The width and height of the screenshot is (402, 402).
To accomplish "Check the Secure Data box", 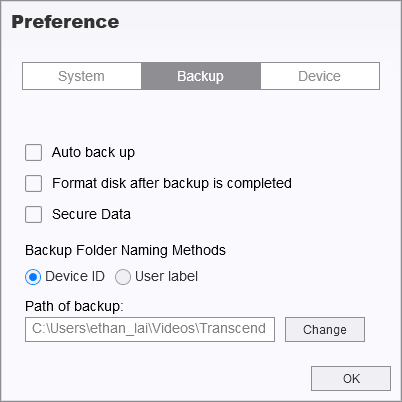I will 33,214.
